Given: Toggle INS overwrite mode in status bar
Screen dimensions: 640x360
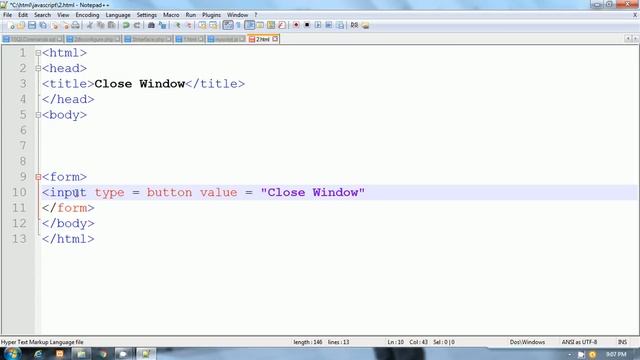Looking at the screenshot, I should click(622, 342).
